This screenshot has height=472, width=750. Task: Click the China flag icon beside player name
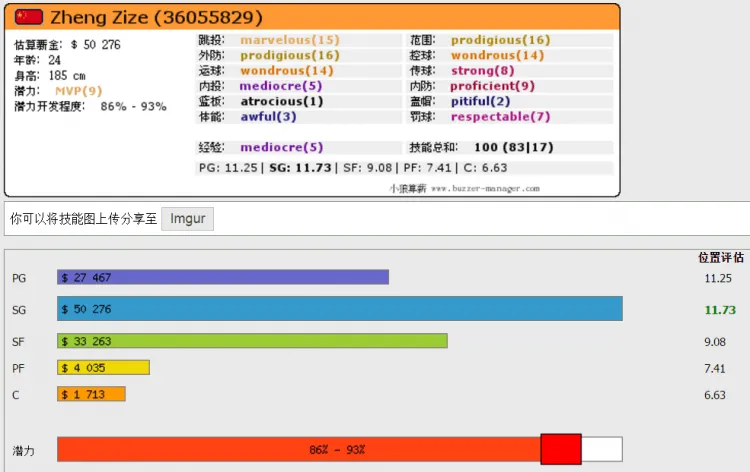30,17
